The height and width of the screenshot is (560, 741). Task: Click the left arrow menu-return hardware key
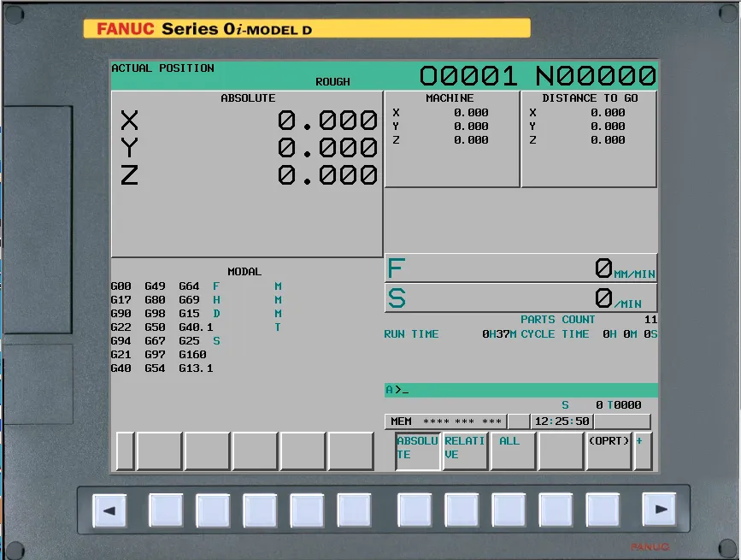coord(109,510)
